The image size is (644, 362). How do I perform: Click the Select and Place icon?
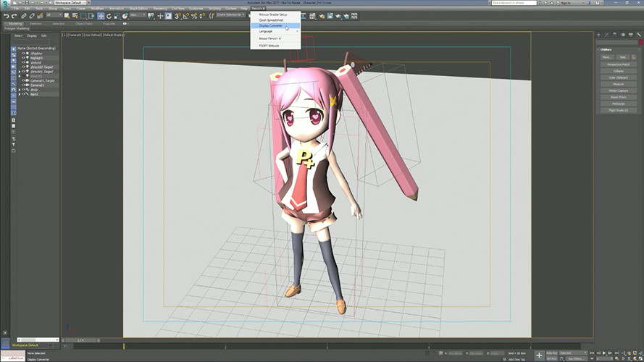pyautogui.click(x=125, y=16)
